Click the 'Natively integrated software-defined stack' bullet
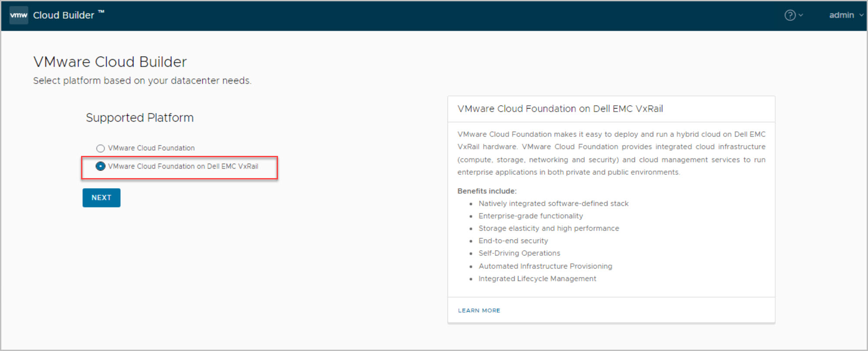Image resolution: width=868 pixels, height=351 pixels. [553, 203]
